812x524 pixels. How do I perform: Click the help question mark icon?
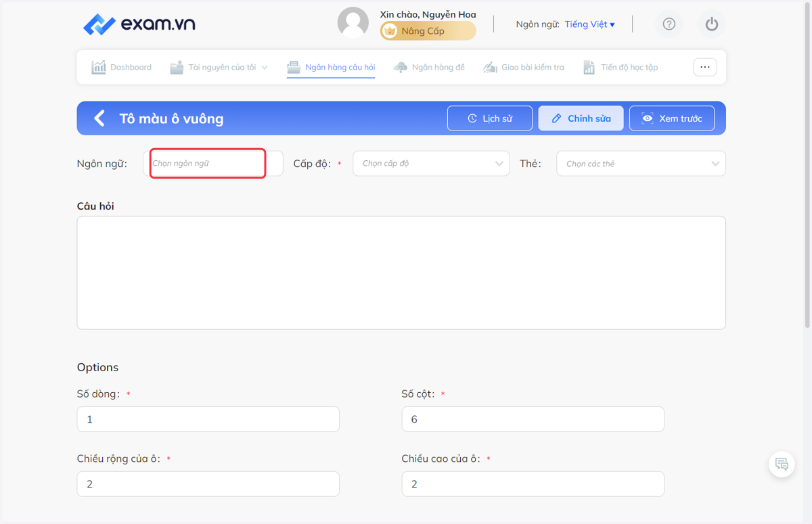click(669, 24)
